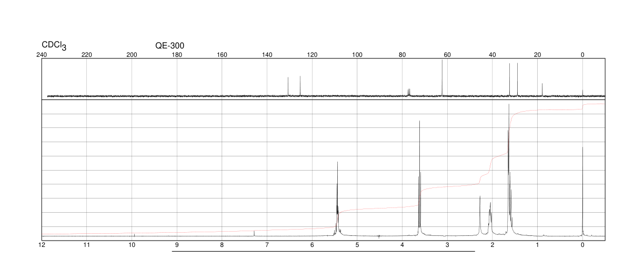Select the 60 tick on the carbon scale
This screenshot has height=278, width=644.
click(447, 55)
